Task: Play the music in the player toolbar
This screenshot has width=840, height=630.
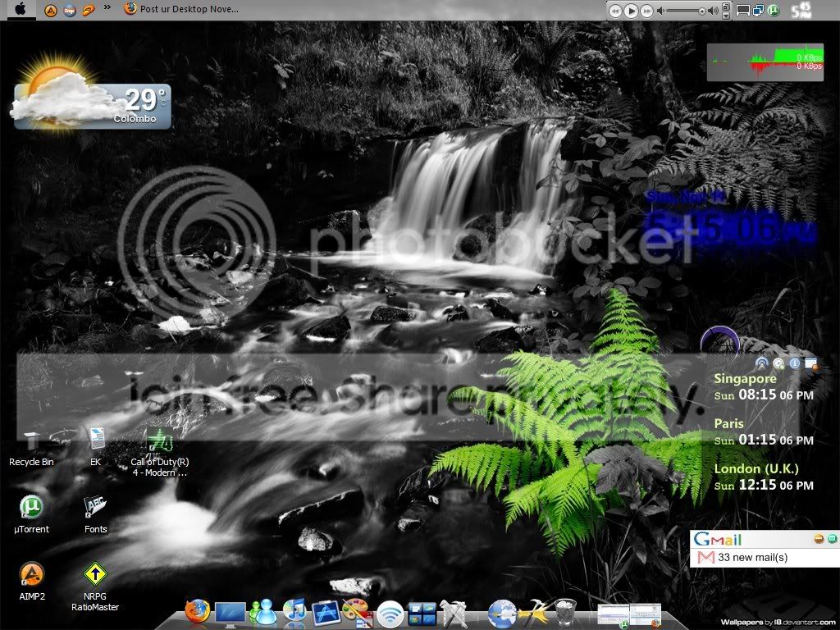Action: click(x=631, y=11)
